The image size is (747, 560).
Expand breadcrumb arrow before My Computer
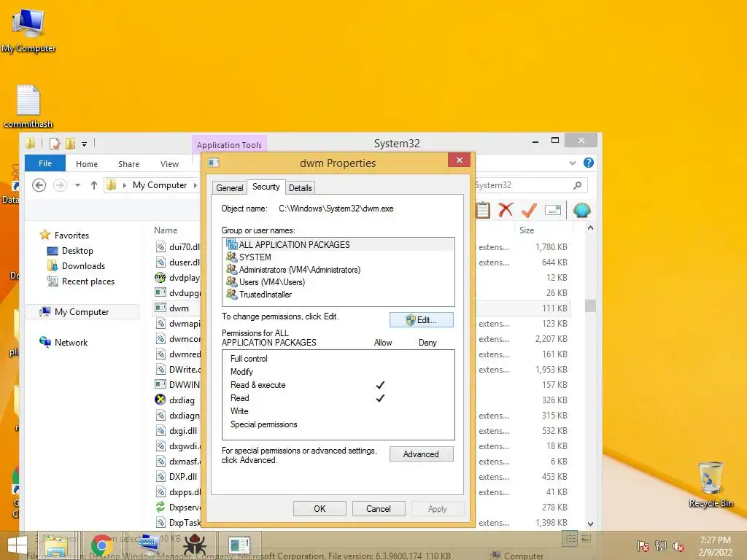click(124, 185)
